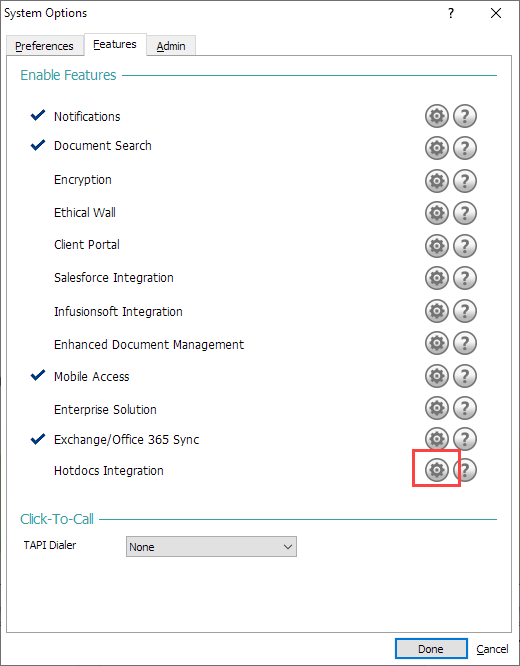Expand the TAPI Dialer dropdown
Screen dimensions: 520x666
click(x=211, y=547)
